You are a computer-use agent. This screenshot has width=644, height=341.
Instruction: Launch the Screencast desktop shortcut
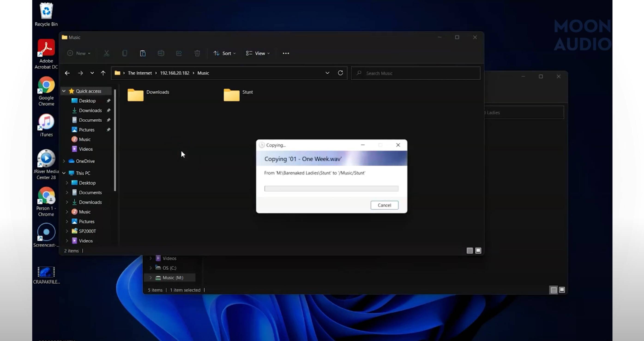click(x=46, y=235)
